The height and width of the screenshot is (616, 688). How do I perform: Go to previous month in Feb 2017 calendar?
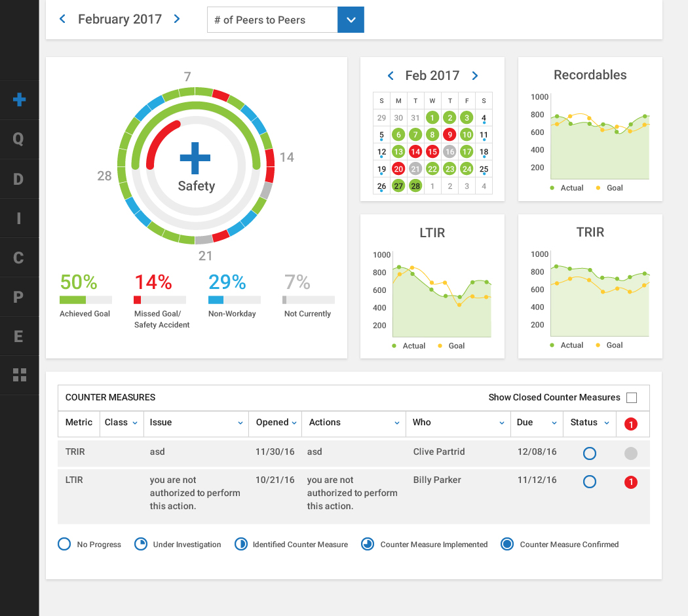(391, 76)
